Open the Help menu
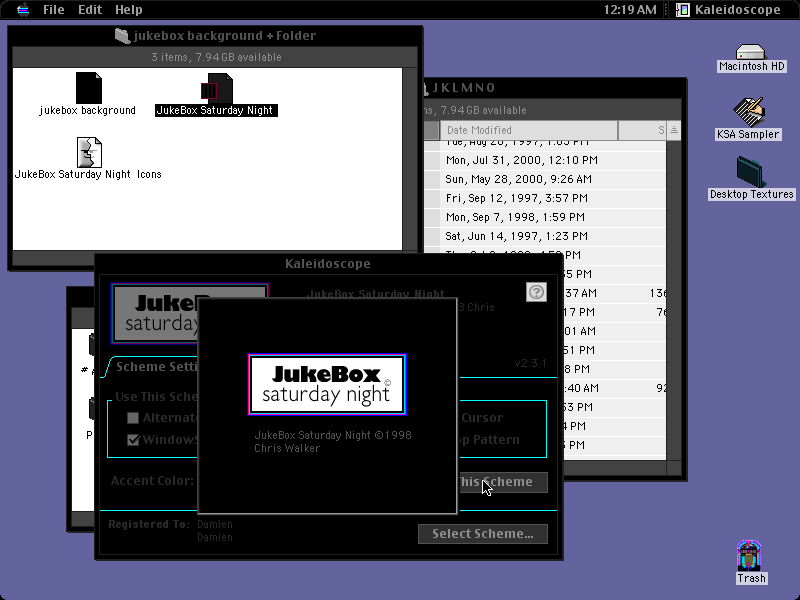800x600 pixels. pyautogui.click(x=129, y=10)
